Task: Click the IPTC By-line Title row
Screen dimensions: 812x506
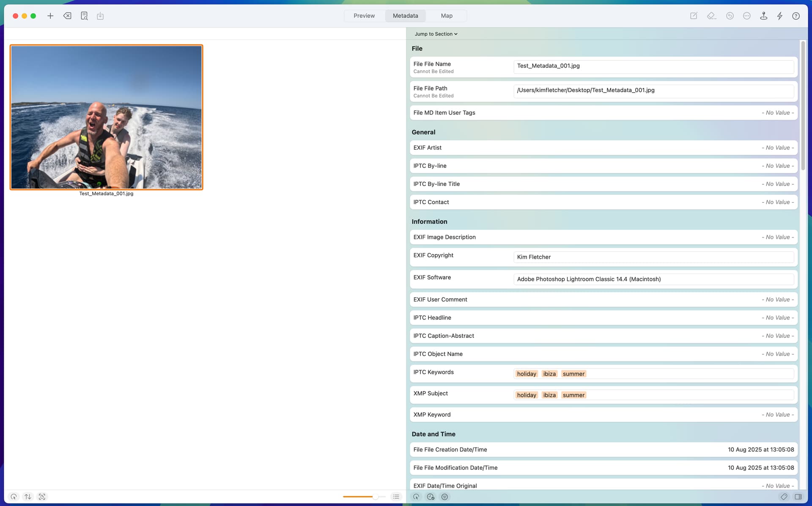Action: pos(604,184)
